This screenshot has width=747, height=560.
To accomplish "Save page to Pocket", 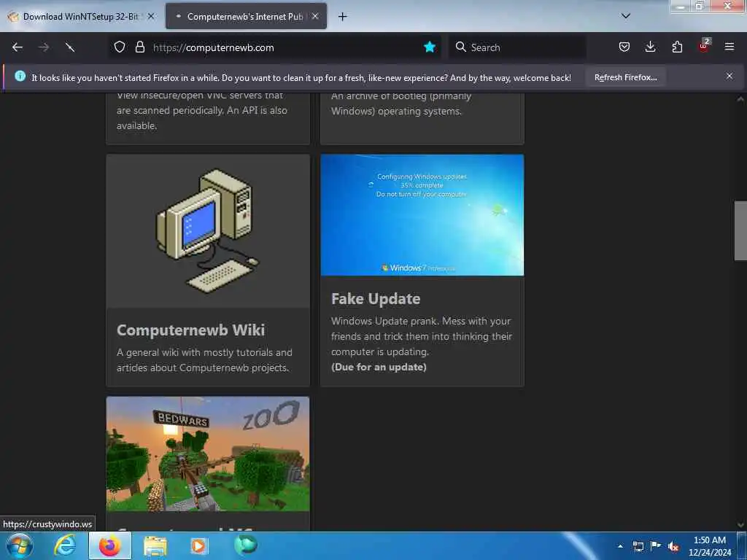I will [x=624, y=47].
